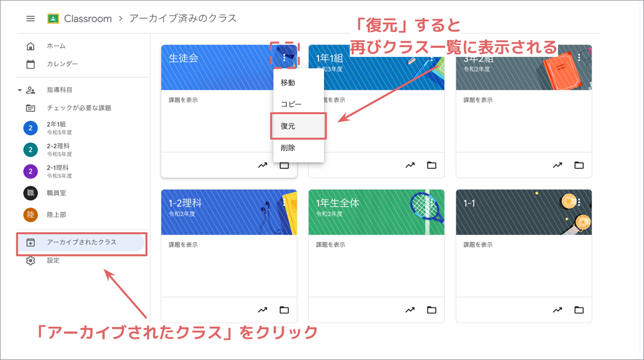Viewport: 644px width, 360px height.
Task: Open three-dot menu on 3年2組 card
Action: tap(579, 57)
